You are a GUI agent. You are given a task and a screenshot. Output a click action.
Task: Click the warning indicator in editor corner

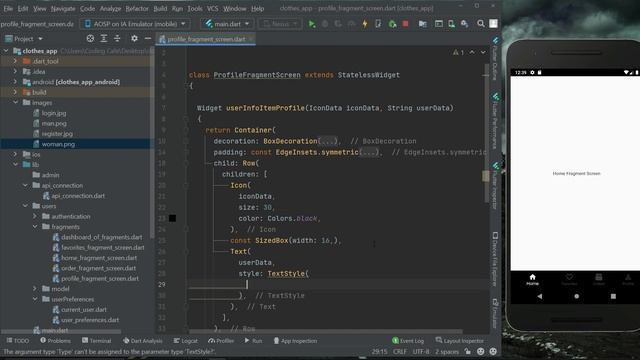[x=458, y=52]
